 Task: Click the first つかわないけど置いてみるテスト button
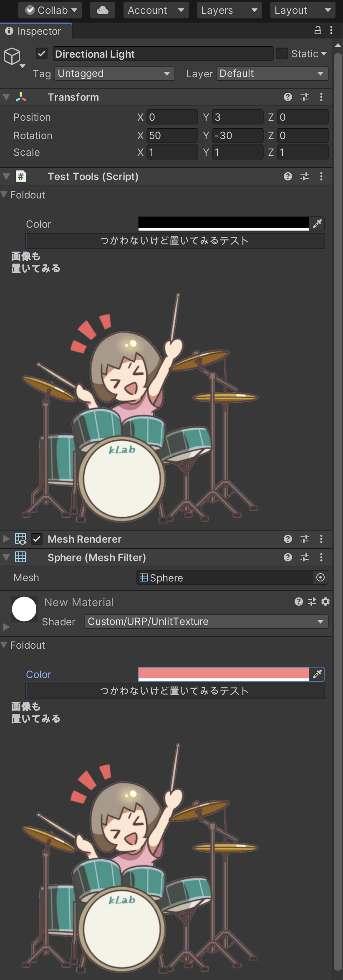tap(175, 241)
